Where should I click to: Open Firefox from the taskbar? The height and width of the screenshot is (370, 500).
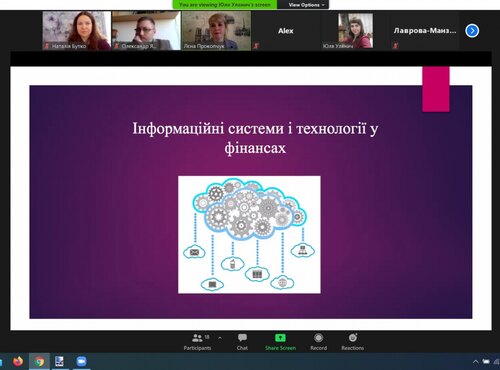(x=18, y=361)
